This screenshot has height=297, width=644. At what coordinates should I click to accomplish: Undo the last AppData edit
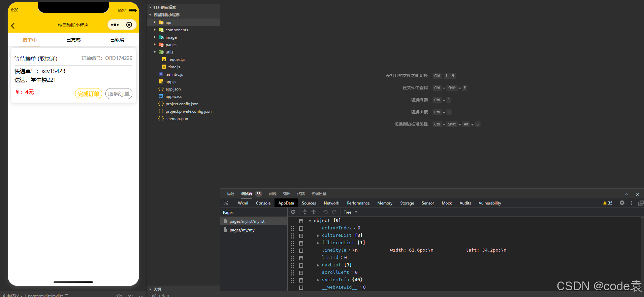[x=325, y=212]
